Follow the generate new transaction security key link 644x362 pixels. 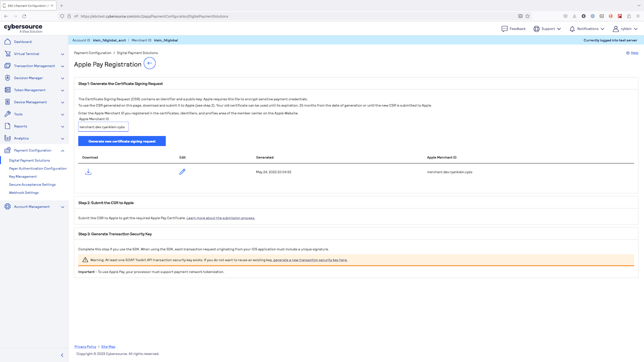click(310, 260)
